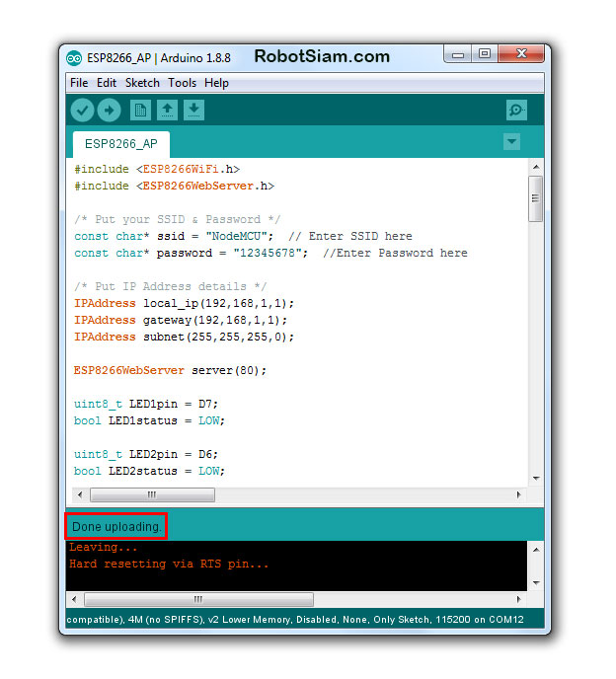Click the "NodeMCU" ssid string
This screenshot has width=616, height=679.
[x=236, y=236]
